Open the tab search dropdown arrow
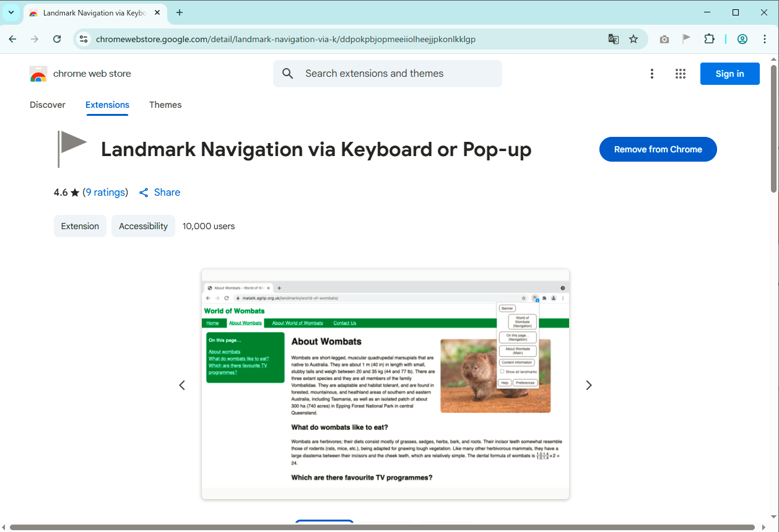Viewport: 779px width, 532px height. pyautogui.click(x=11, y=12)
